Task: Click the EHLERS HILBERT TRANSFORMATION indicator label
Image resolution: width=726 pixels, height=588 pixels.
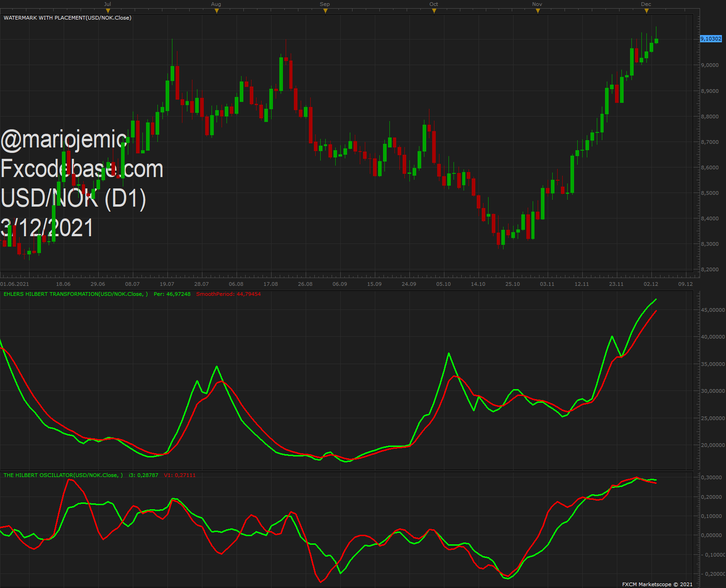Action: pyautogui.click(x=76, y=294)
